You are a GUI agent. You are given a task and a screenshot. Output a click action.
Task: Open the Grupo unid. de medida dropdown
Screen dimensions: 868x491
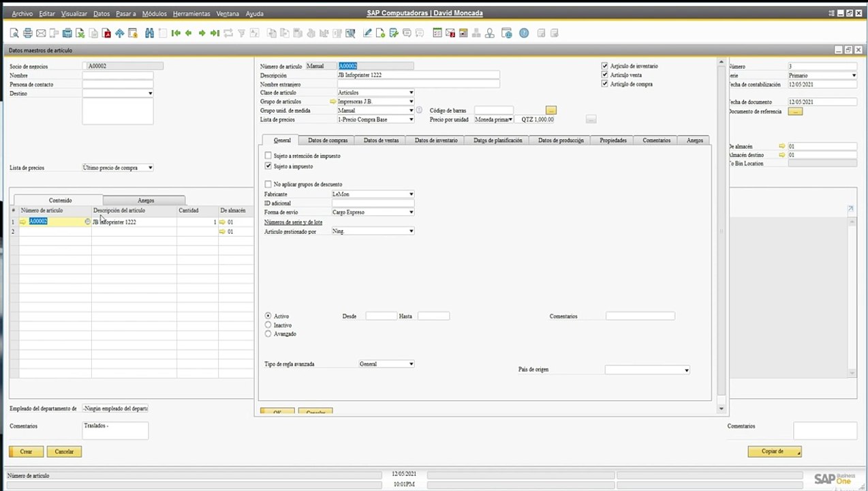[x=411, y=110]
